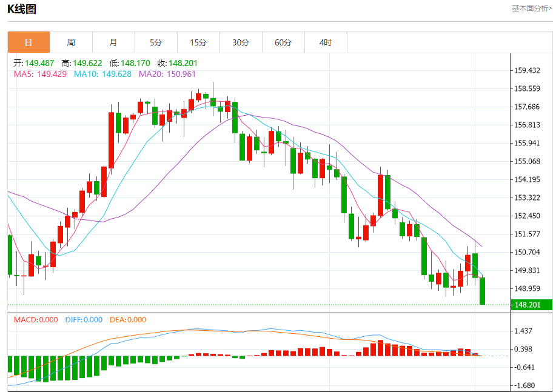Click the latest long green candlestick
This screenshot has height=392, width=556.
tap(482, 291)
